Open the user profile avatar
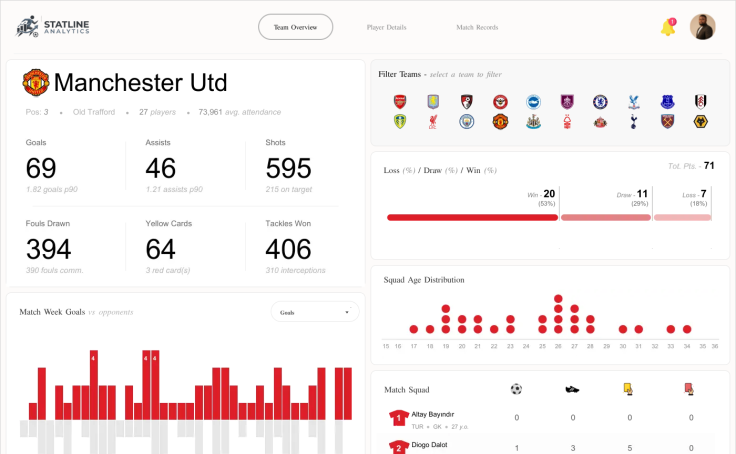Viewport: 736px width, 454px height. tap(702, 27)
